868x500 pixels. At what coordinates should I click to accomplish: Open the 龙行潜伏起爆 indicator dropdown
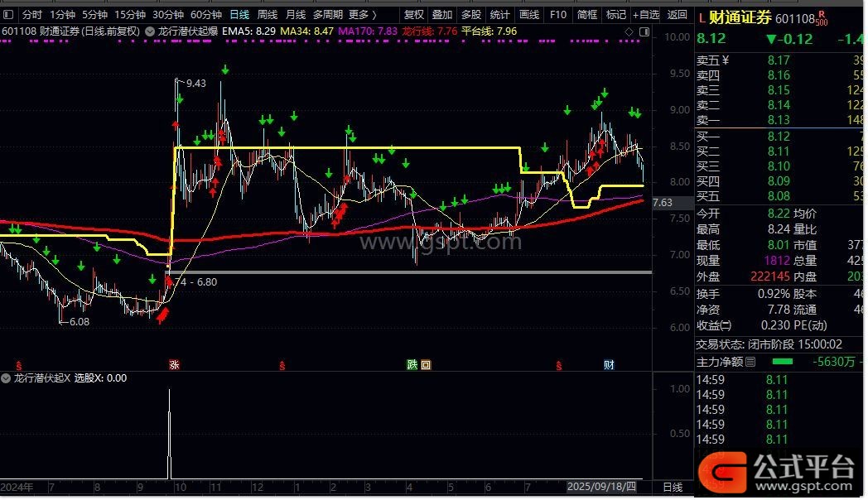(x=148, y=31)
